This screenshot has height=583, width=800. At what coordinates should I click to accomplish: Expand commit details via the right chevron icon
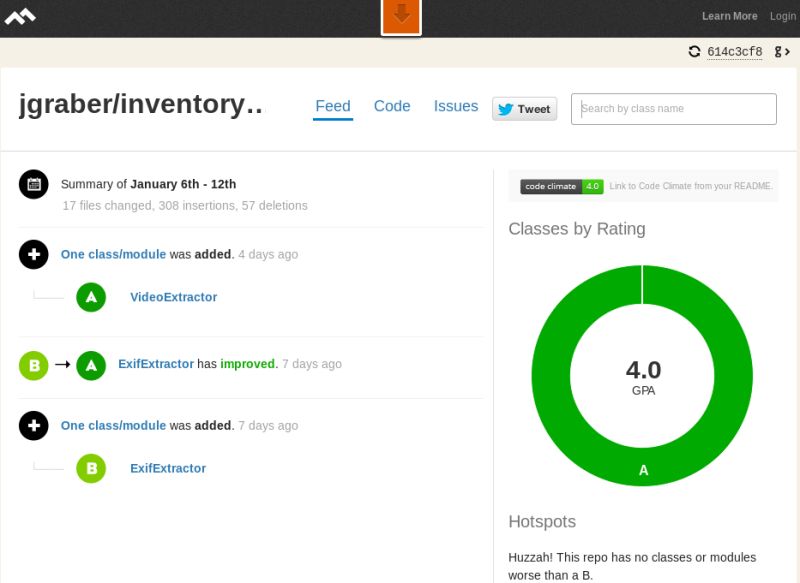789,51
